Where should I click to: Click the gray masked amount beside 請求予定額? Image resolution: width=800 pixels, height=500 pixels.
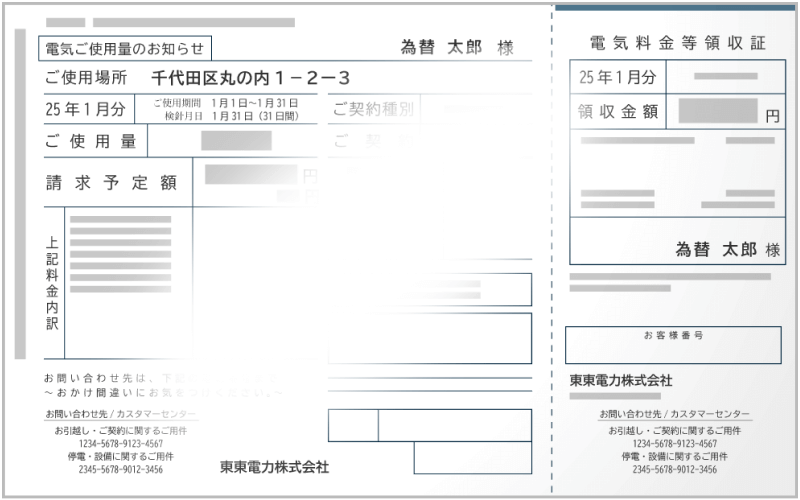(x=251, y=174)
